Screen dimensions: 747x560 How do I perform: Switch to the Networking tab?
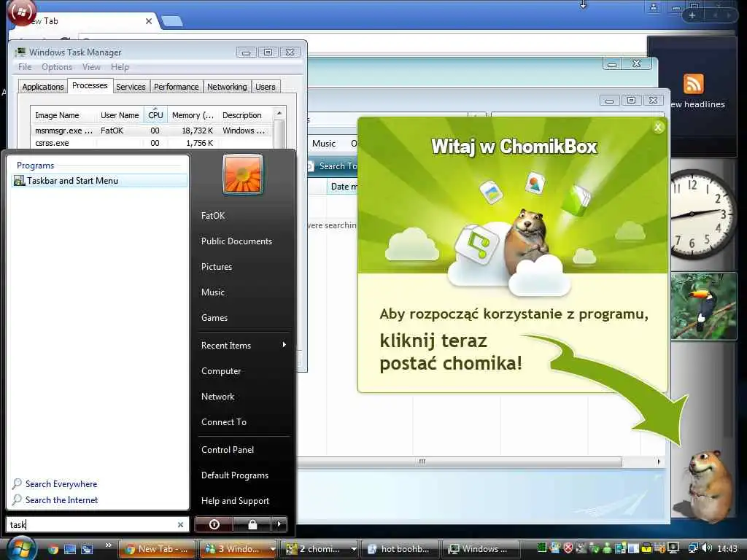click(228, 87)
